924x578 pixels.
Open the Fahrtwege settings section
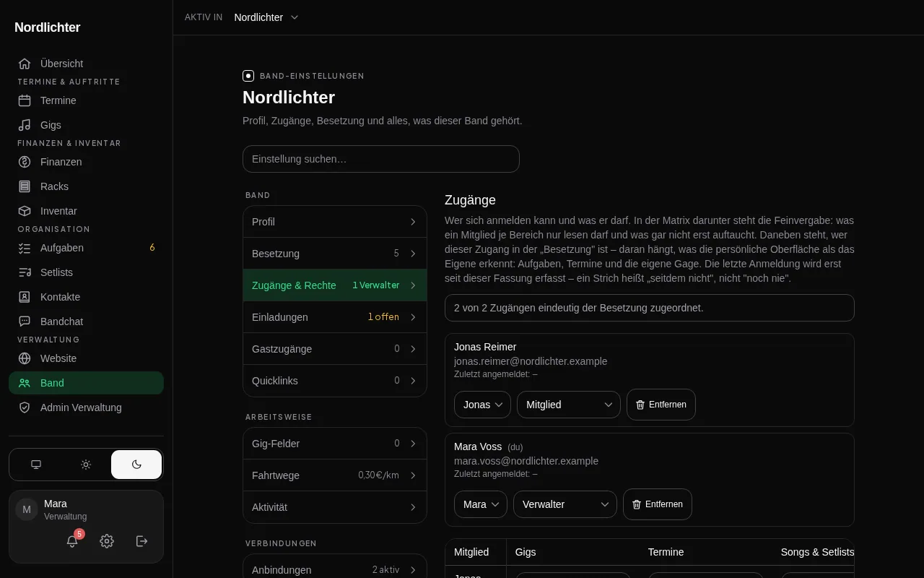335,475
